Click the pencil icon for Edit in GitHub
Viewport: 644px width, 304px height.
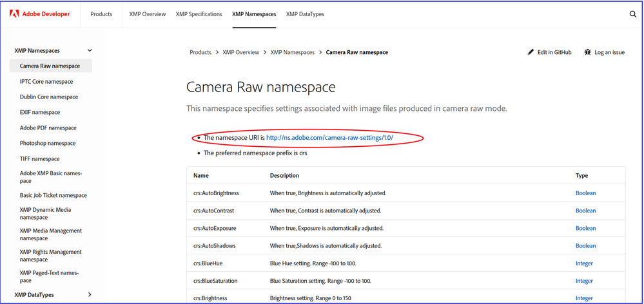coord(531,52)
